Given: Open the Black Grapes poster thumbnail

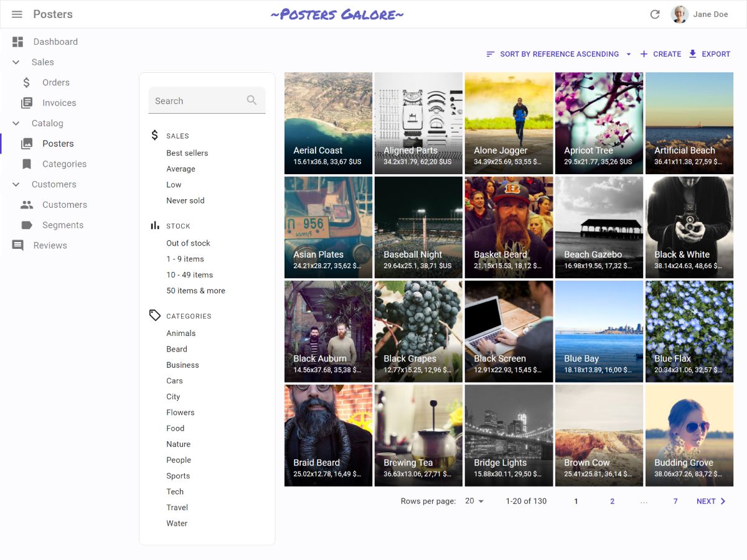Looking at the screenshot, I should (418, 331).
